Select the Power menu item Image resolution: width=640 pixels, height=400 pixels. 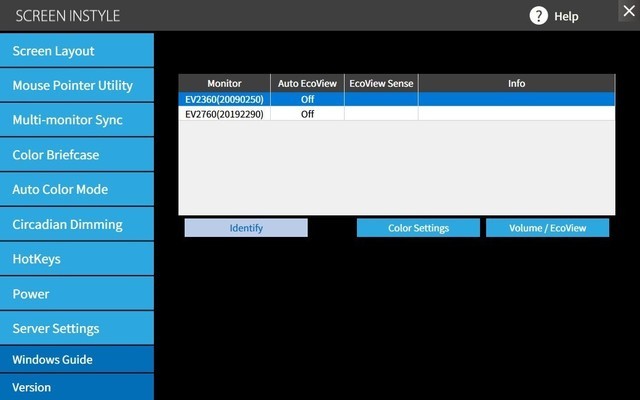[77, 294]
